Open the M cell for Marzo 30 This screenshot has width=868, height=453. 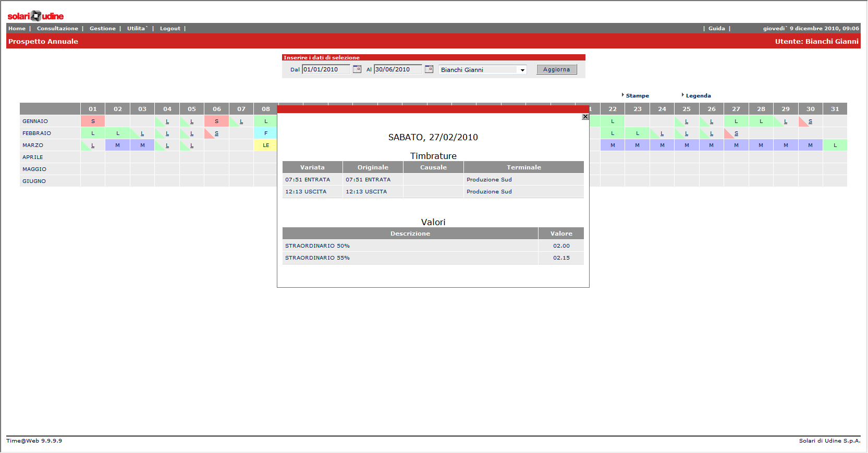[810, 145]
